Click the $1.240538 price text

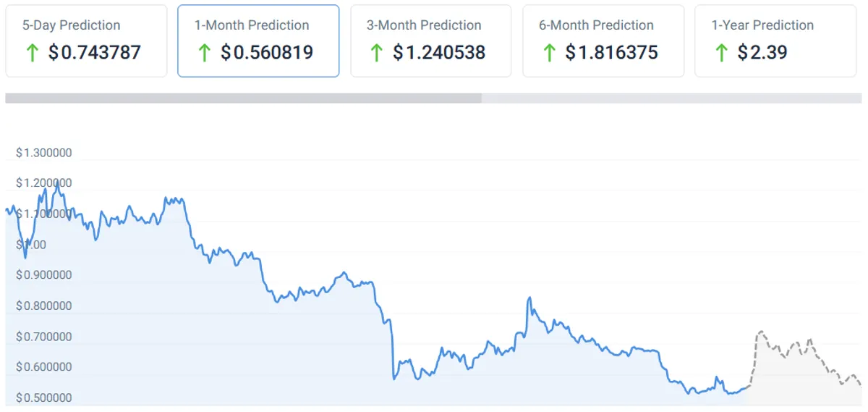click(439, 52)
